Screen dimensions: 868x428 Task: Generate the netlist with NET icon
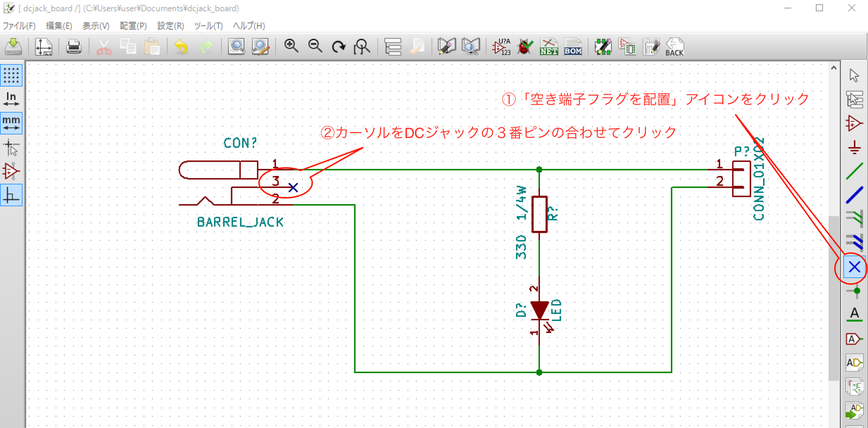click(x=549, y=46)
